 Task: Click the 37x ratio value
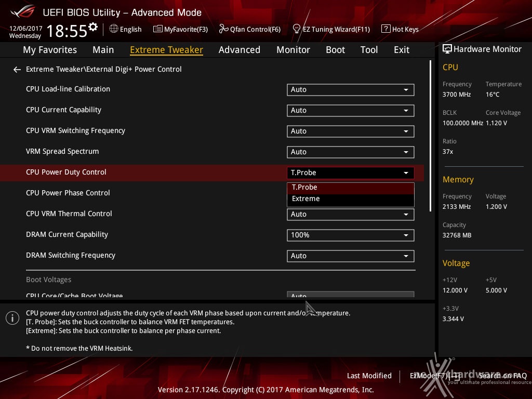point(447,152)
